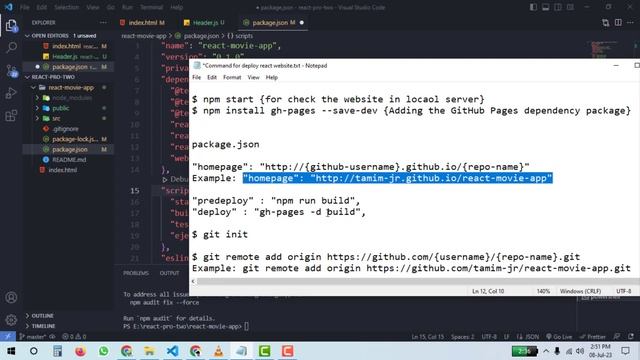Screen dimensions: 640x360
Task: Open the editor more actions ellipsis
Action: coord(631,22)
